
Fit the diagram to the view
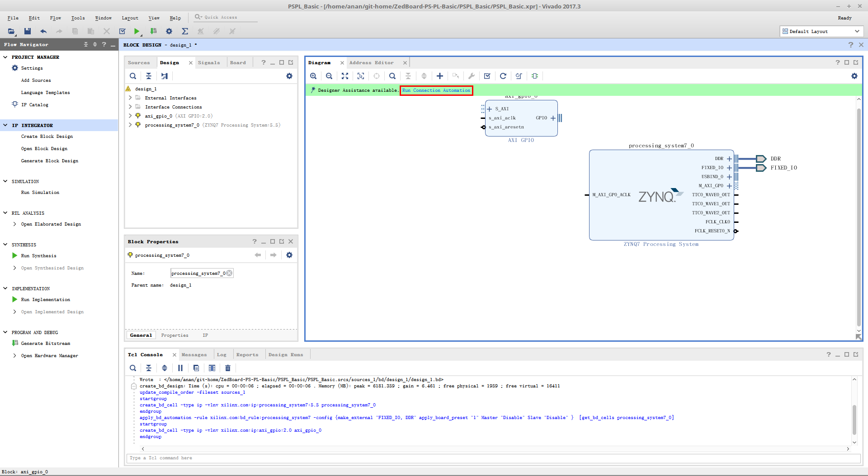click(x=345, y=76)
